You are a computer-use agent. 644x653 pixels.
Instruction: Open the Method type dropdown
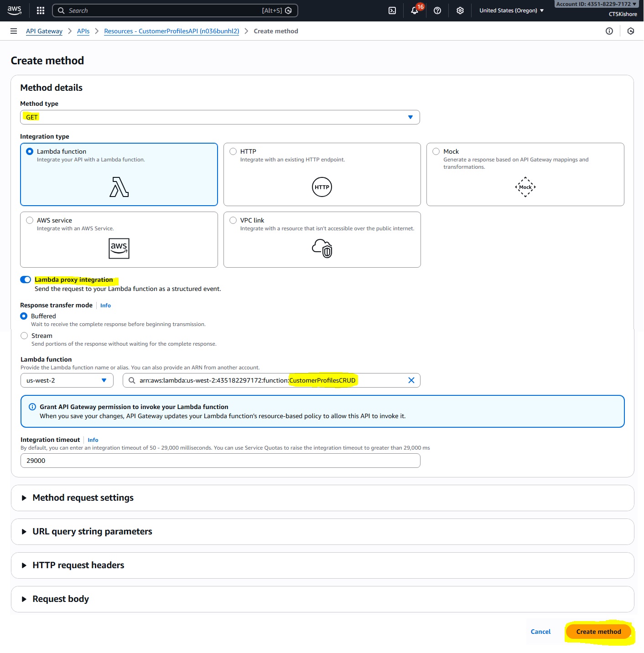220,117
